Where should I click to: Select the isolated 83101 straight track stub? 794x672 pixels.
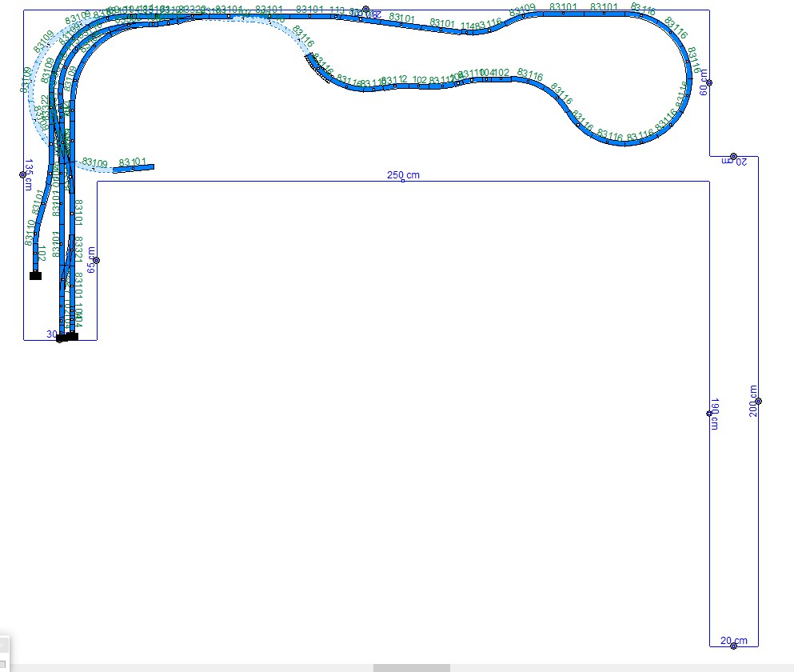[134, 168]
